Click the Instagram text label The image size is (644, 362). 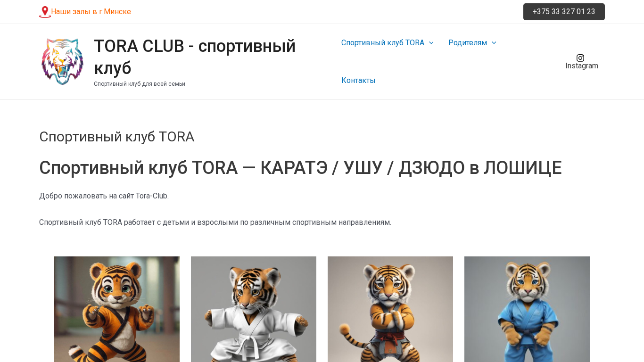582,66
